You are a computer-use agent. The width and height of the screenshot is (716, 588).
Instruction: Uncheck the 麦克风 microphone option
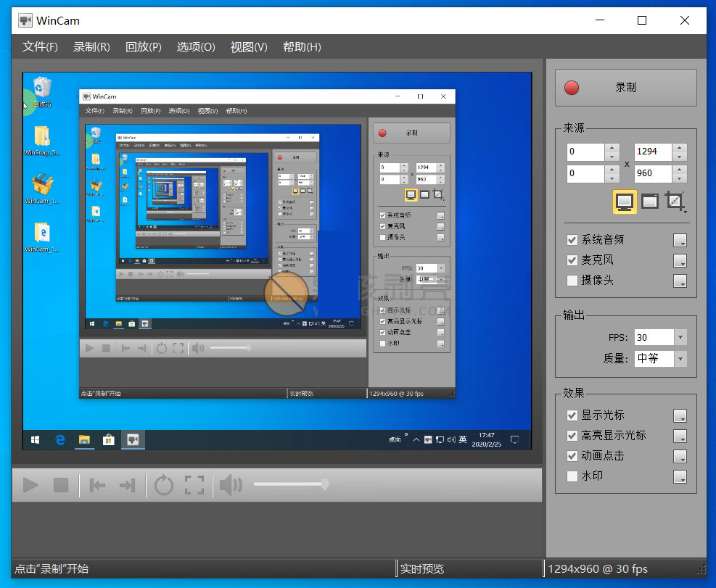coord(570,260)
